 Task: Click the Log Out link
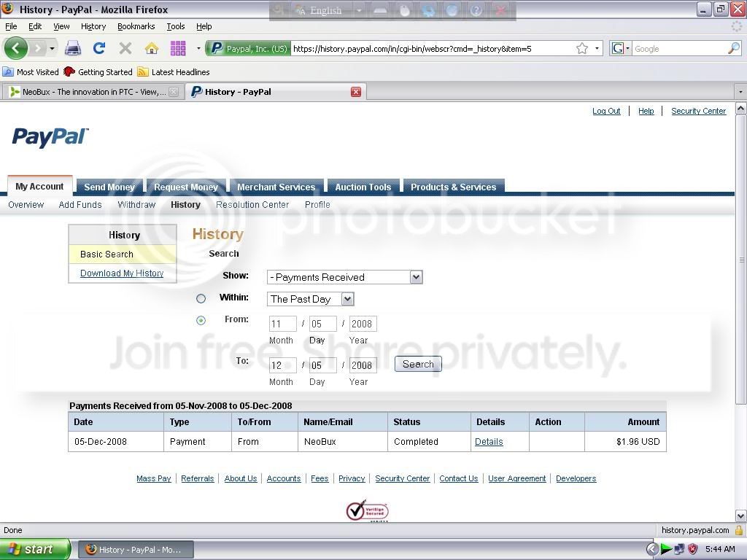[606, 111]
